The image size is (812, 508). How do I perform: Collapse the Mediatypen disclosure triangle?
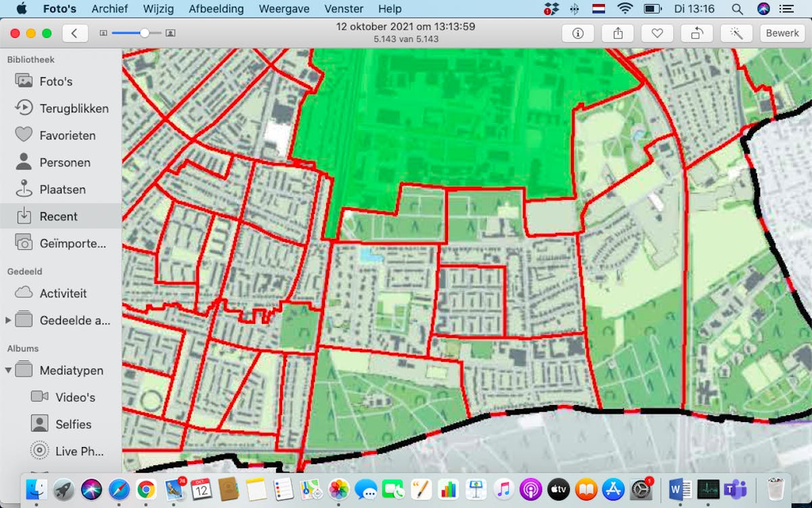click(8, 371)
